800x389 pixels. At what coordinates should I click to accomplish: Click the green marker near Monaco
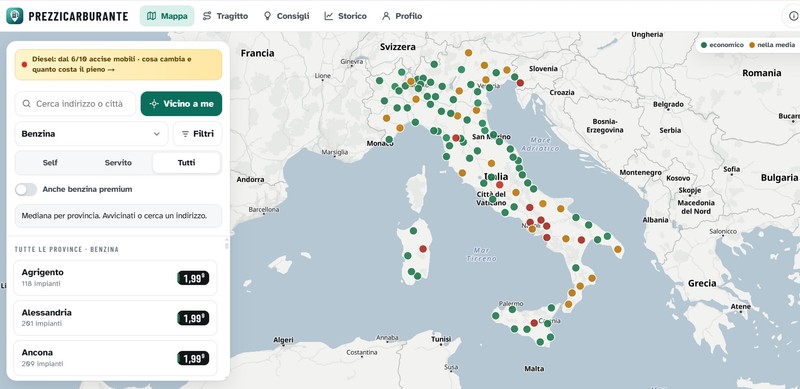point(389,139)
